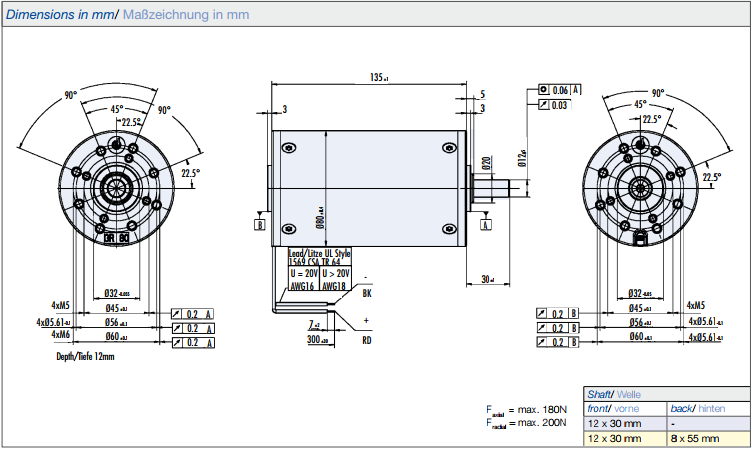This screenshot has height=449, width=752.
Task: Select the concentricity 0.06 A tolerance frame
Action: click(x=560, y=90)
